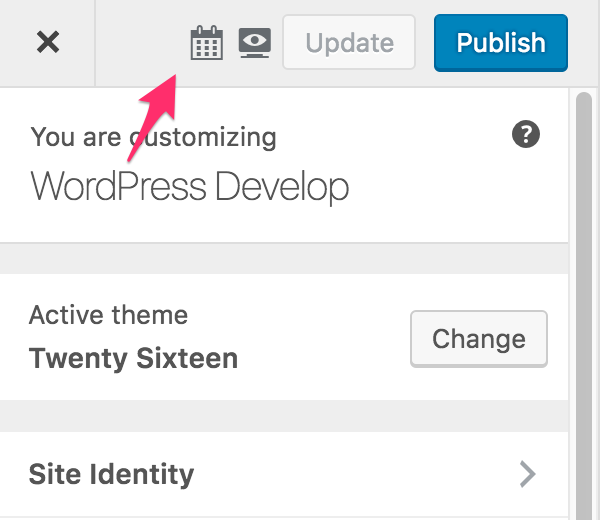Click the greyed-out Update button

(x=349, y=43)
